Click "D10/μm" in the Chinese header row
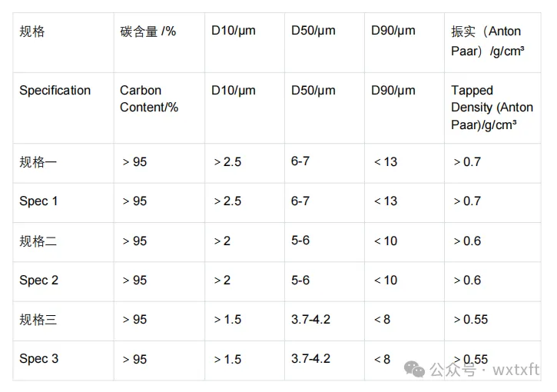The height and width of the screenshot is (392, 557). [x=234, y=32]
